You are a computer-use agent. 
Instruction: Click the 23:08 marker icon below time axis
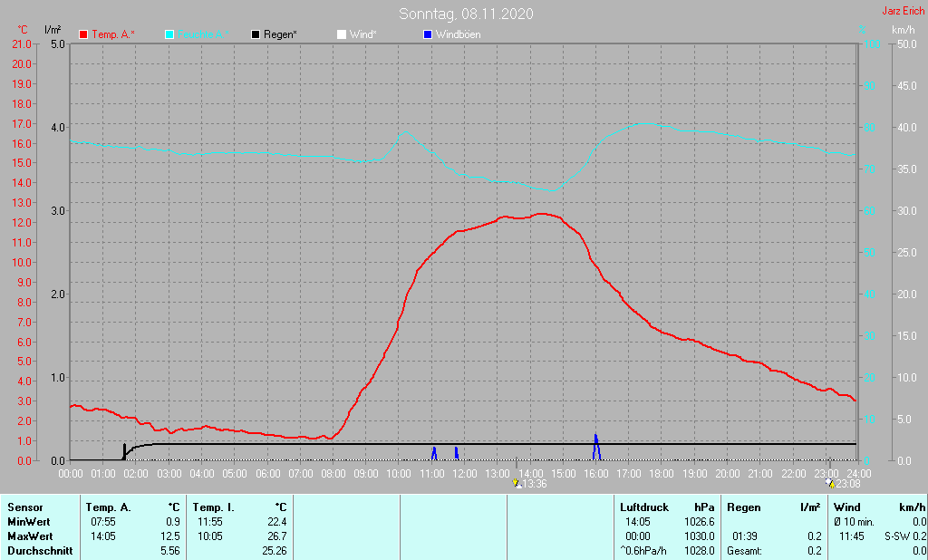pos(829,483)
